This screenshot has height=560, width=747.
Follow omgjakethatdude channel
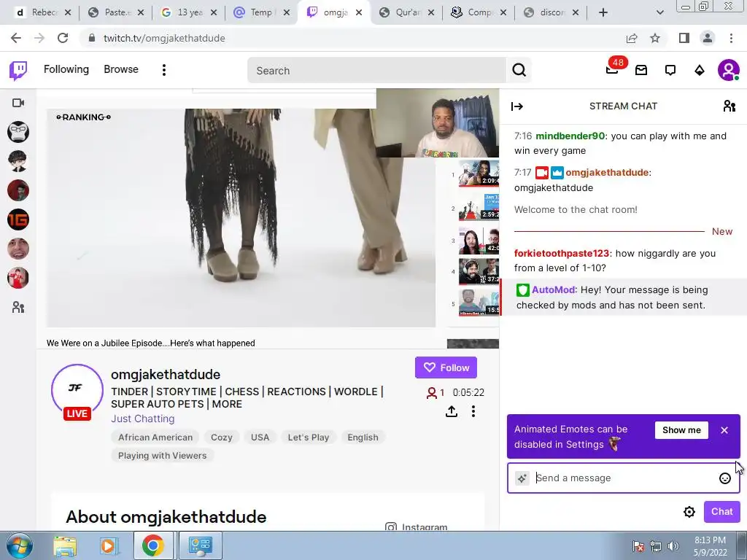pyautogui.click(x=446, y=367)
